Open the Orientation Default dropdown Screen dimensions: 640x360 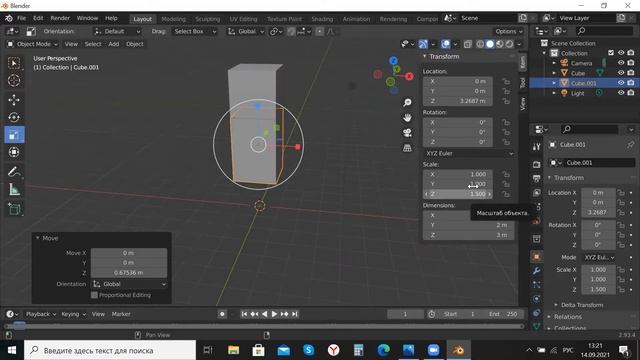click(x=117, y=31)
